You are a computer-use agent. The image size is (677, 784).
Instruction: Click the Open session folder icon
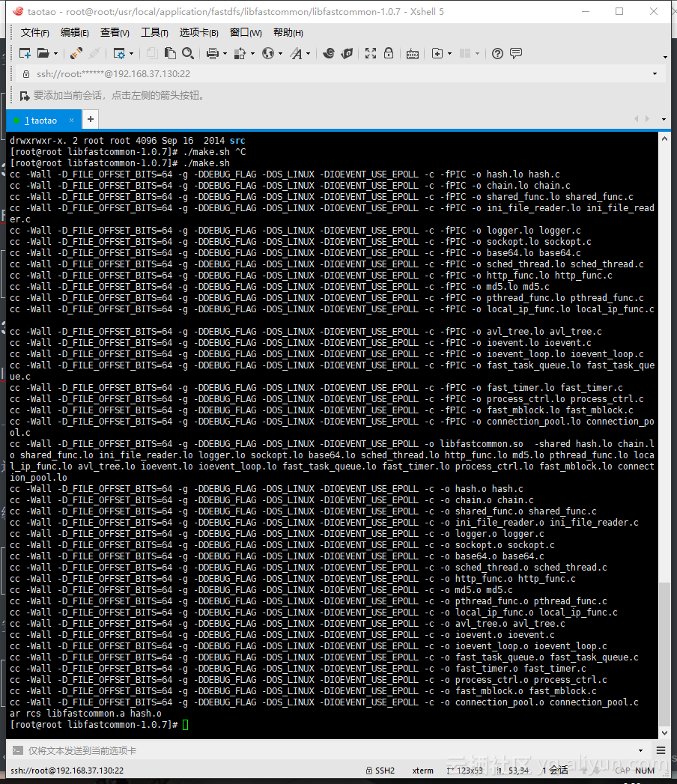43,53
